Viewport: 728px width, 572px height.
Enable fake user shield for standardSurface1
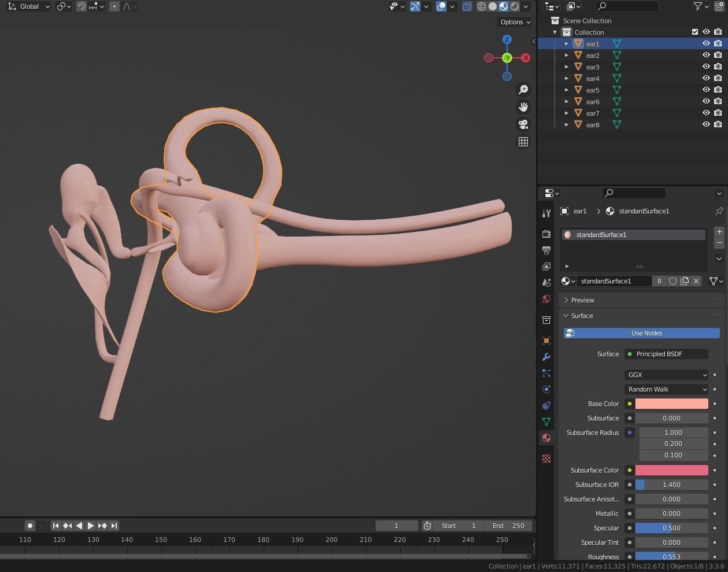tap(673, 281)
